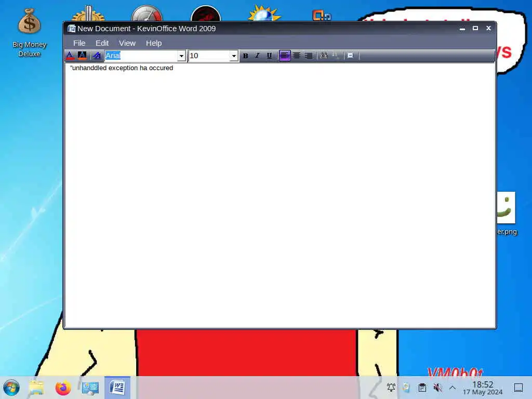
Task: Click the show desktop button in tray
Action: (518, 387)
